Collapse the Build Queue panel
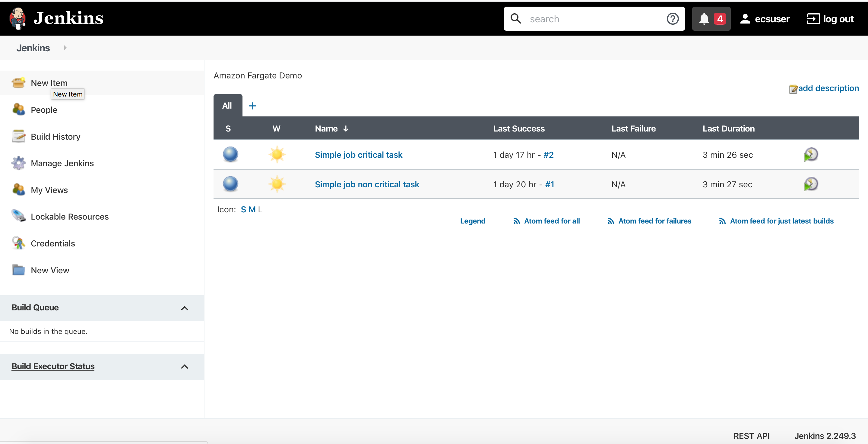The height and width of the screenshot is (444, 868). (x=184, y=308)
